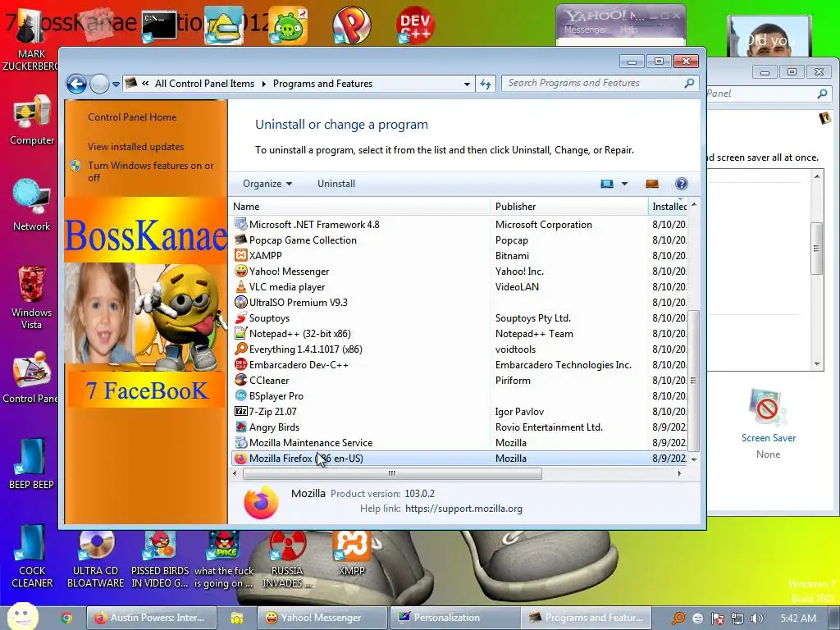Click the Popcap Game Collection program icon
Viewport: 840px width, 630px height.
point(241,240)
